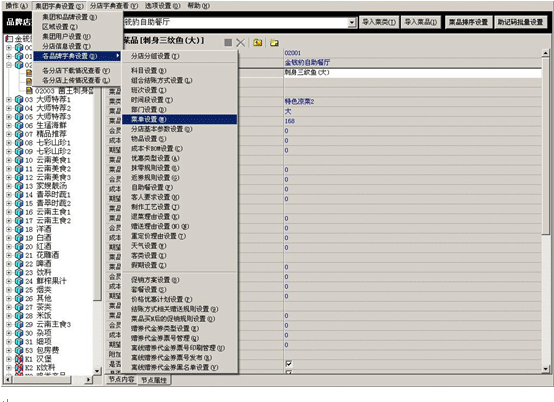Click the 导入菜类 button

379,22
